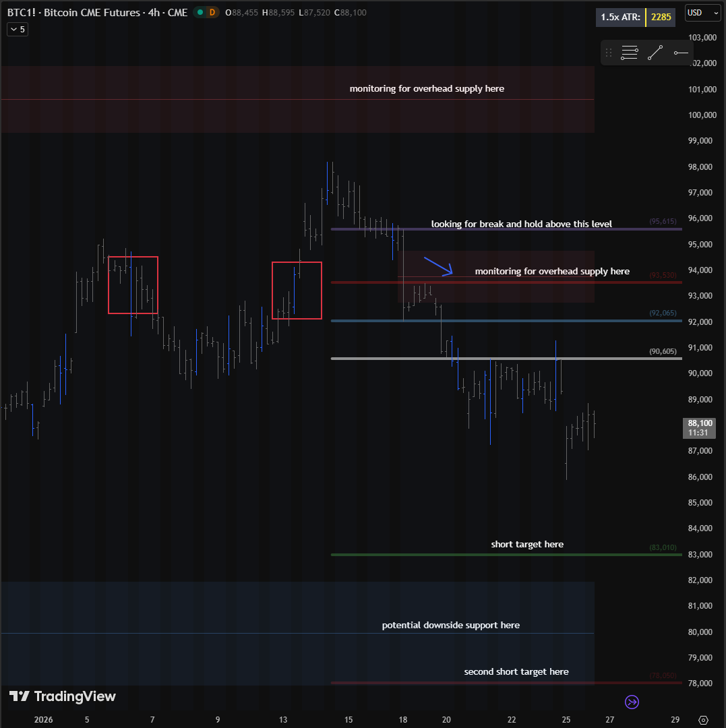726x728 pixels.
Task: Click the purple go-to-realtime arrow button
Action: point(632,702)
